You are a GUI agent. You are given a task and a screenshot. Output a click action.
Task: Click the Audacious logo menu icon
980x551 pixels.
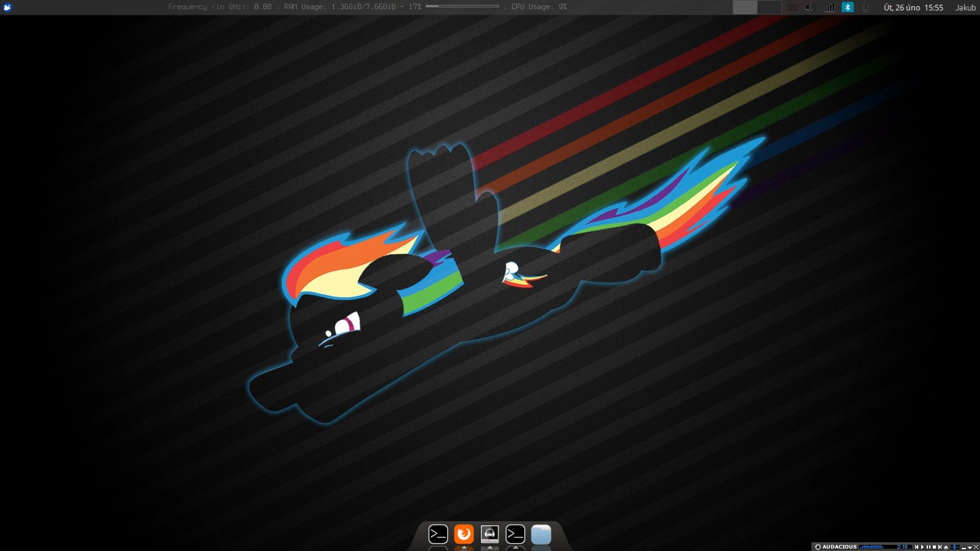point(818,547)
